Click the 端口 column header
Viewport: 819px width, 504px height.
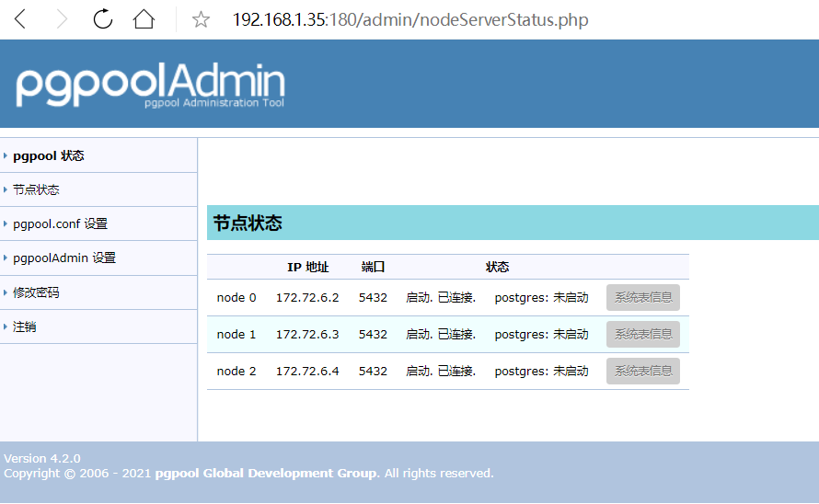(373, 267)
